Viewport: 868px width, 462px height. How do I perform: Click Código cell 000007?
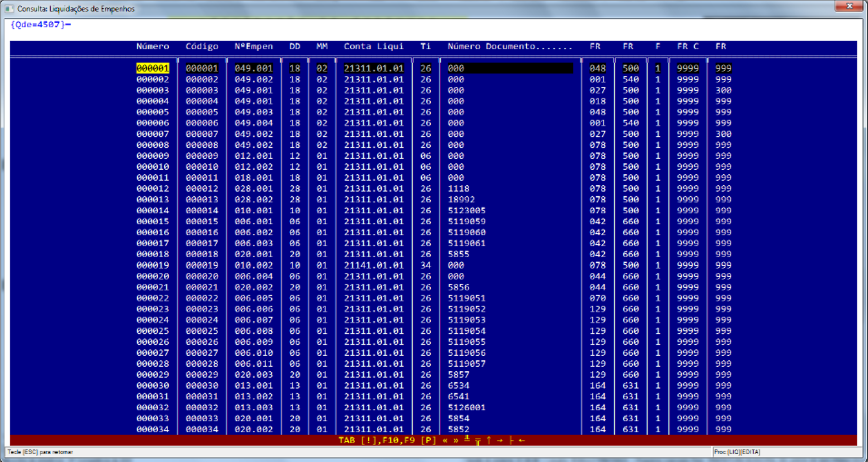click(x=202, y=134)
